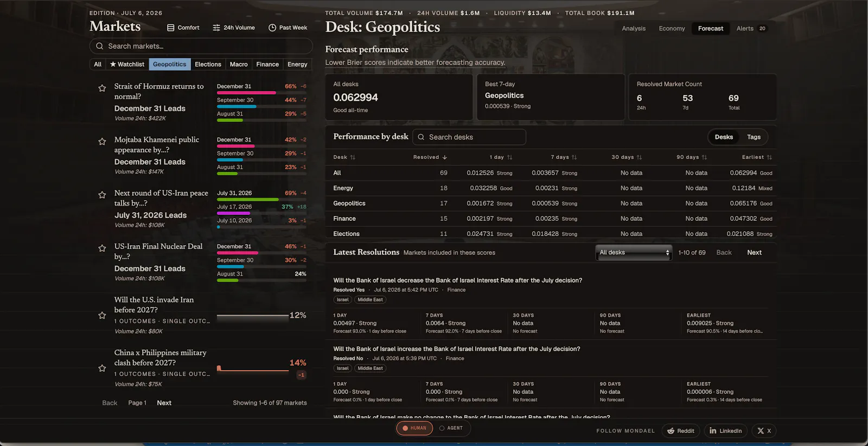Click the Search markets field
Viewport: 868px width, 446px height.
pos(201,46)
